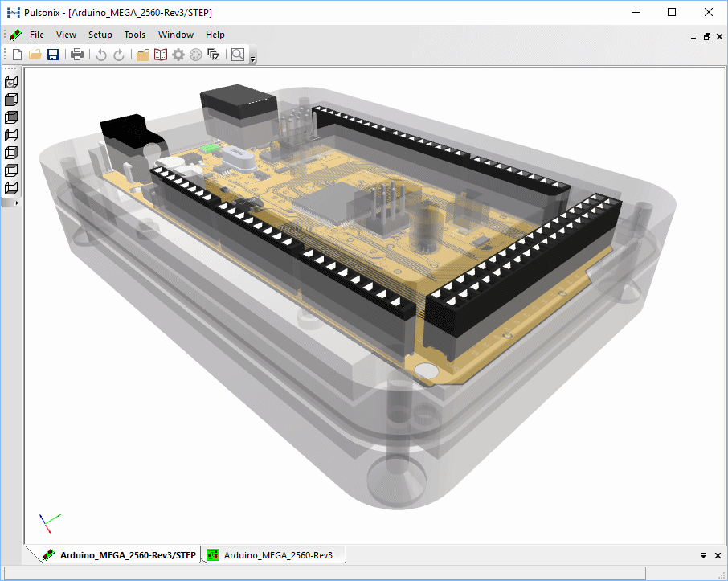Undo the last action
Viewport: 728px width, 581px height.
[x=100, y=55]
